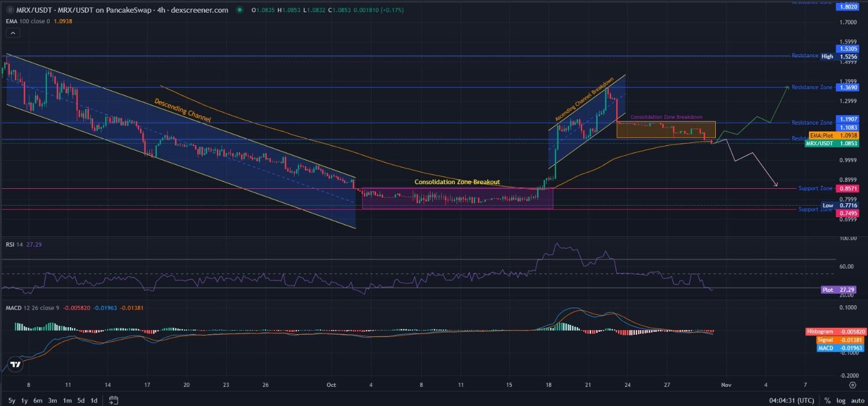Click the RSI Plot 27.29 axis label
868x406 pixels.
coord(840,289)
